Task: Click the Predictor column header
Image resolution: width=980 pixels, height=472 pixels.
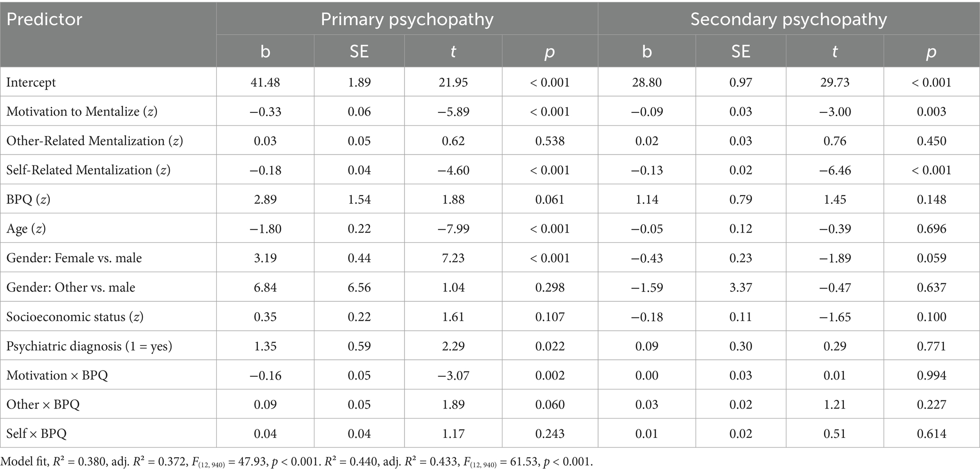Action: tap(44, 19)
